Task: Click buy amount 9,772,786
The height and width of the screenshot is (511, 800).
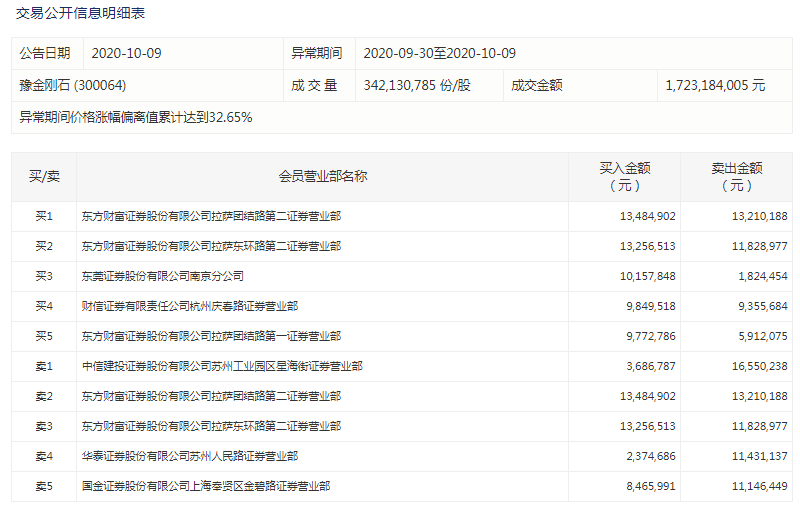Action: tap(651, 336)
